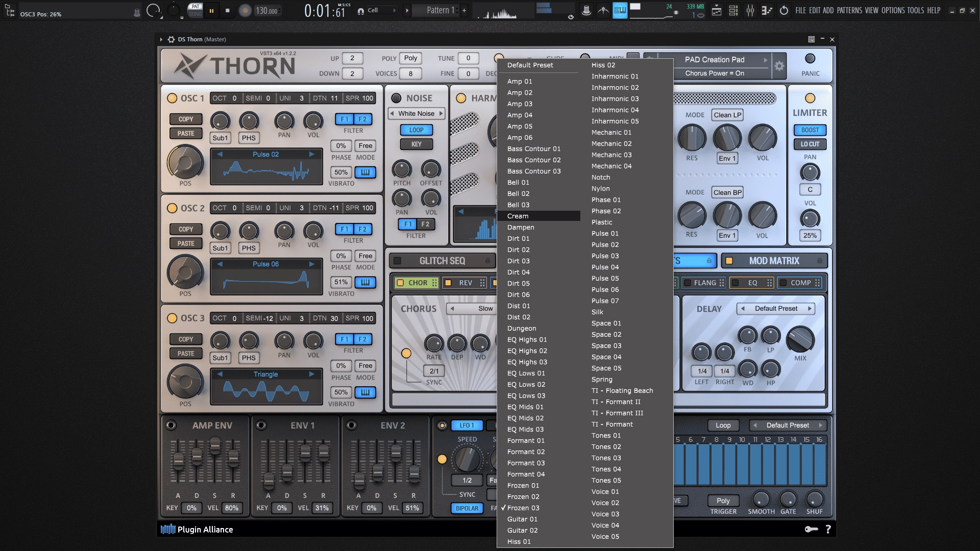The height and width of the screenshot is (551, 980).
Task: Click the record button in transport bar
Action: tap(245, 10)
